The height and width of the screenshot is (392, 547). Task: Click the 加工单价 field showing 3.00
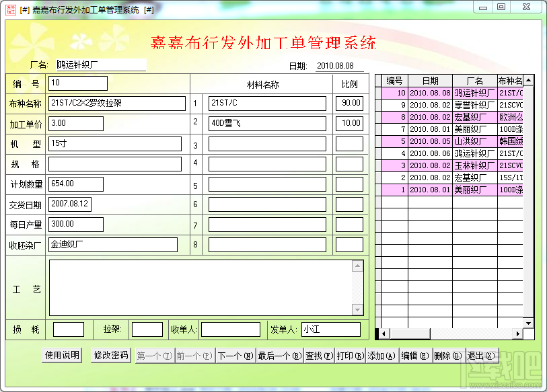(76, 124)
